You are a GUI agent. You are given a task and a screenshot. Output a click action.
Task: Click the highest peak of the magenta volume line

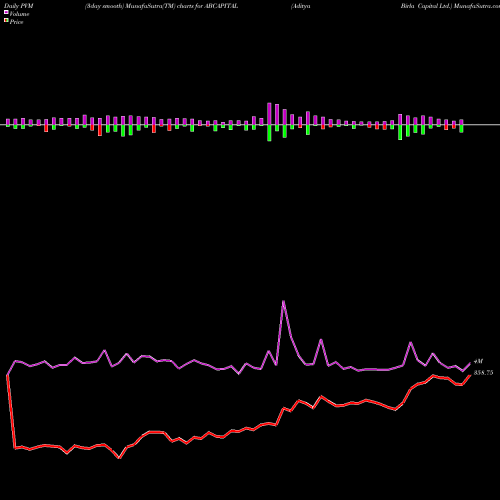(x=283, y=302)
